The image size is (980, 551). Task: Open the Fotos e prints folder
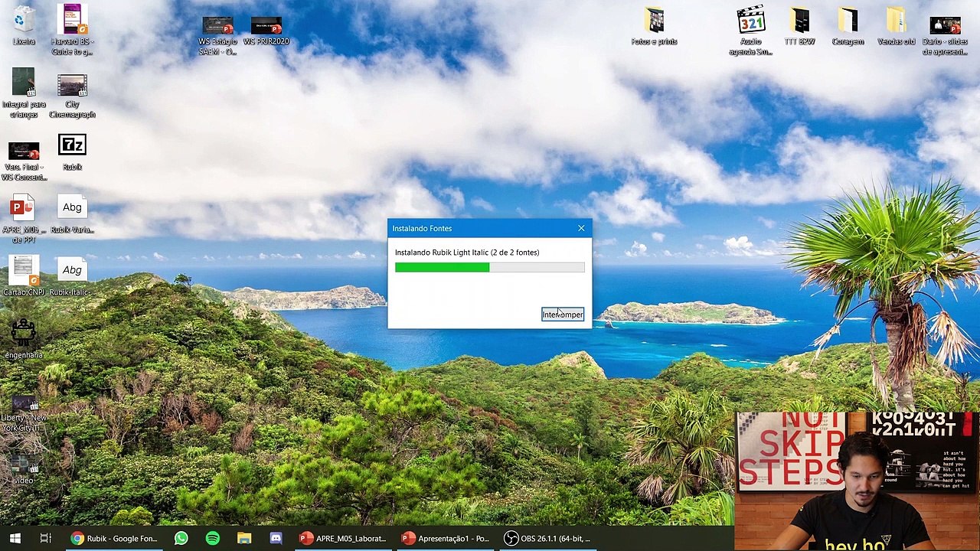point(654,27)
